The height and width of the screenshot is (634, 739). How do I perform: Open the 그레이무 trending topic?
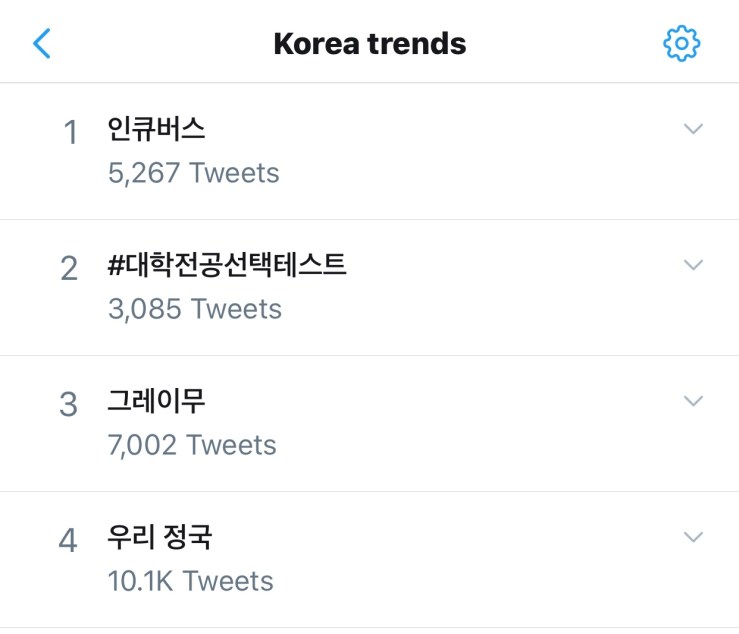tap(156, 402)
